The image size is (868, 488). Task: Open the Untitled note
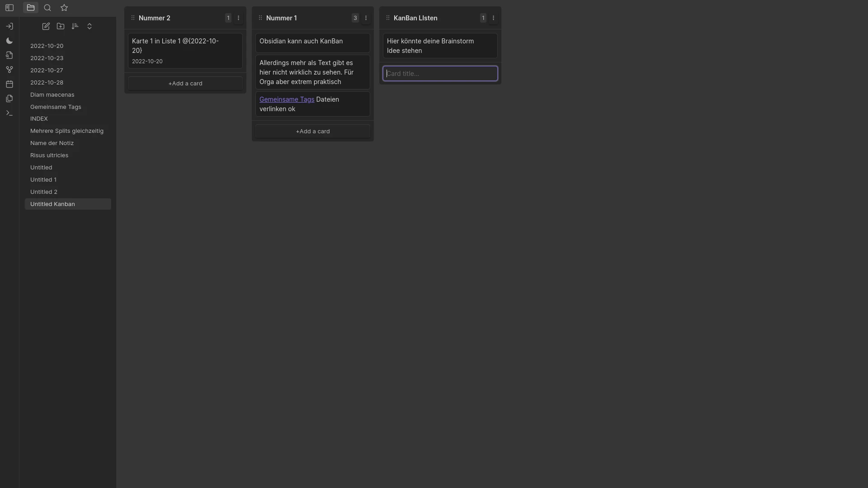(68, 168)
